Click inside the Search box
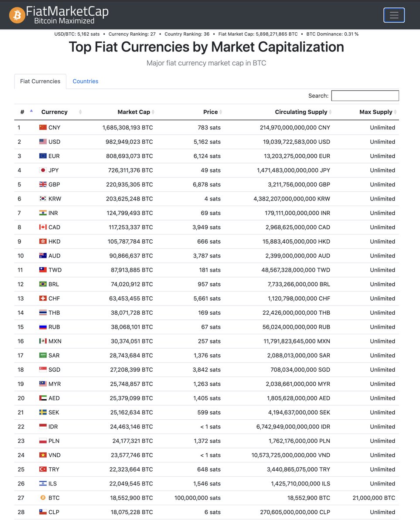This screenshot has width=420, height=523. (x=365, y=95)
